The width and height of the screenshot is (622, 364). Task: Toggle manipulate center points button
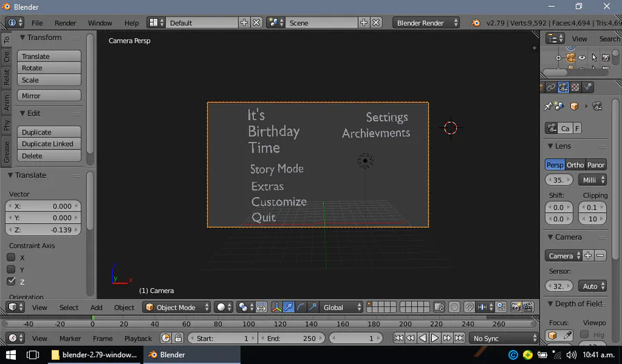point(261,307)
